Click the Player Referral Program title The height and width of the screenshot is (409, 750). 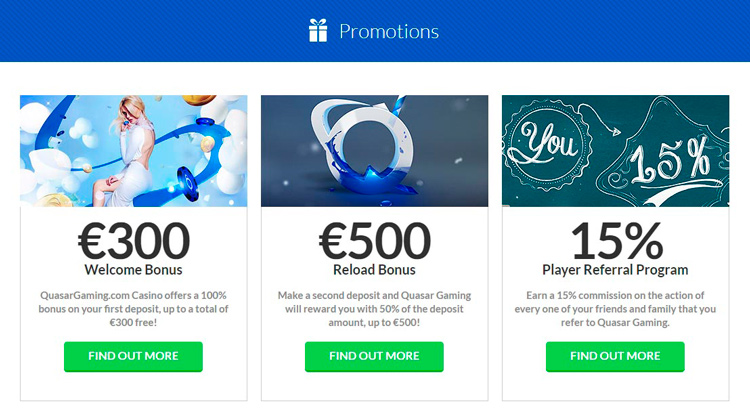(615, 270)
